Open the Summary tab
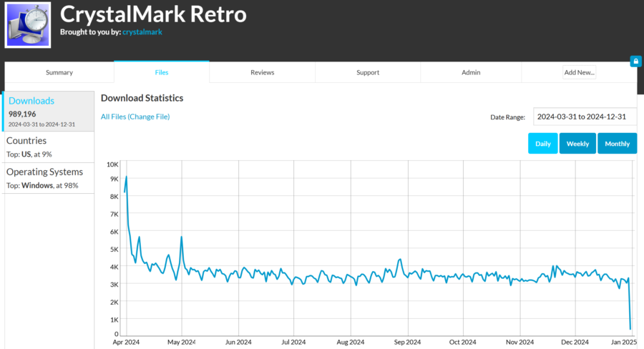 59,72
